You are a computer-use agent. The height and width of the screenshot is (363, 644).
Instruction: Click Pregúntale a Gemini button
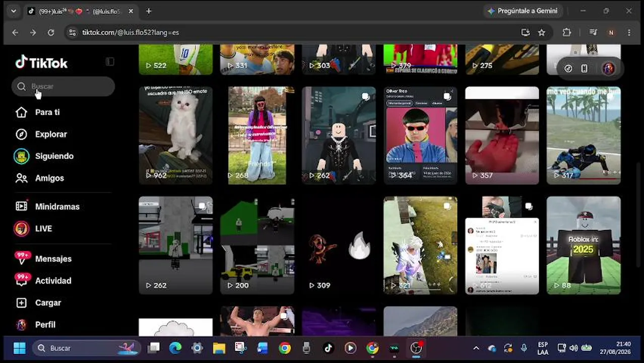click(x=523, y=11)
